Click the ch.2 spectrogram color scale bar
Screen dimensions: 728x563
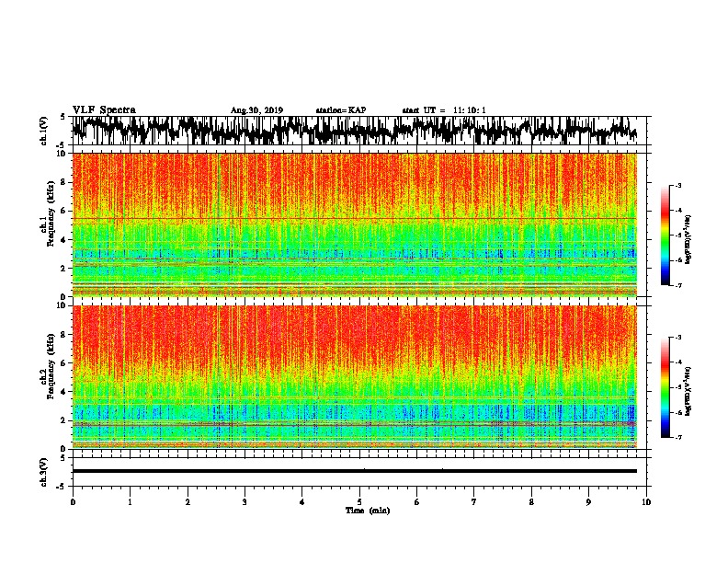[x=665, y=387]
